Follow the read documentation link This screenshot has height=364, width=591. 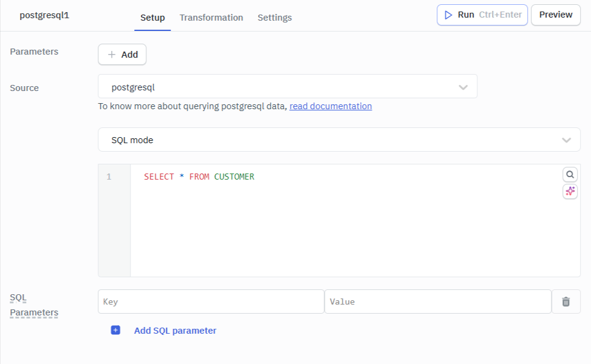point(330,106)
